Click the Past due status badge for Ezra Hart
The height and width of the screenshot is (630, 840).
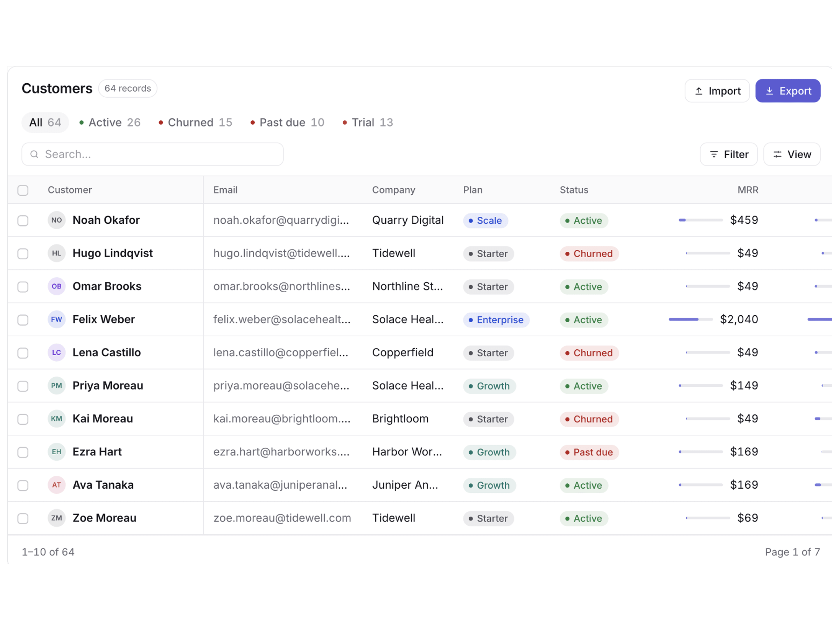(589, 452)
